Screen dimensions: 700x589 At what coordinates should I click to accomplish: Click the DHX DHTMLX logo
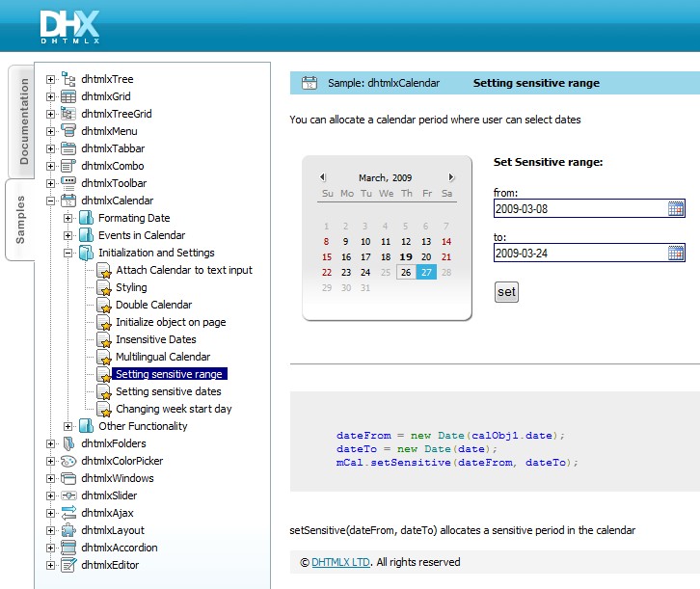69,27
